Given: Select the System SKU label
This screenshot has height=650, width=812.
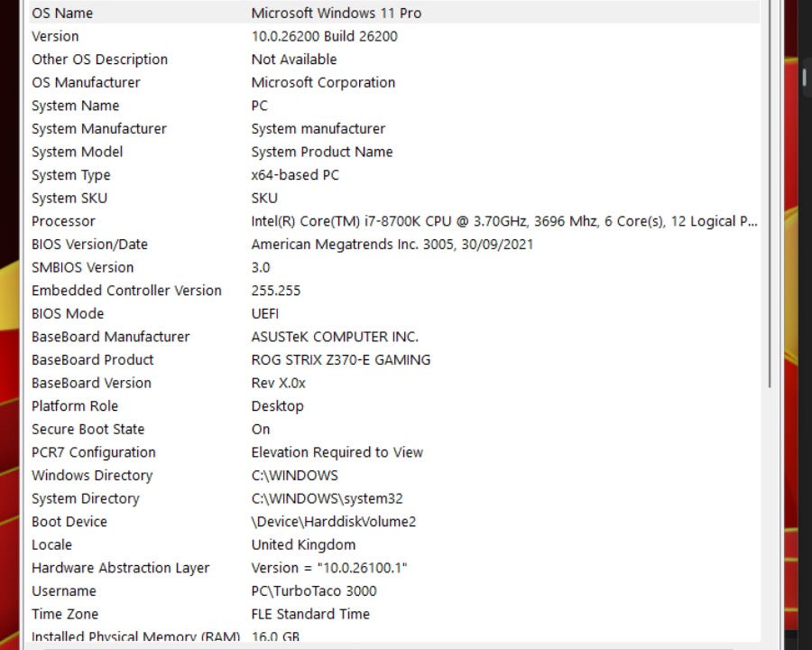Looking at the screenshot, I should click(69, 198).
